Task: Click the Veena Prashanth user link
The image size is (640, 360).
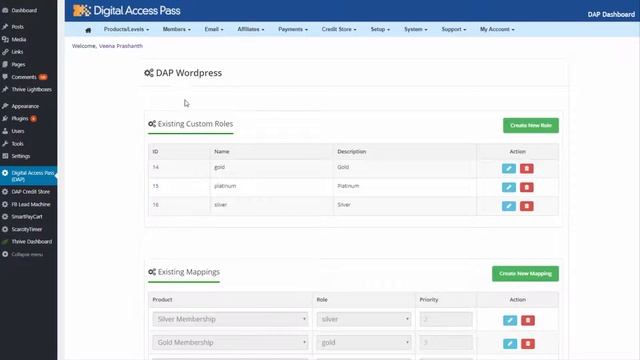Action: [121, 46]
